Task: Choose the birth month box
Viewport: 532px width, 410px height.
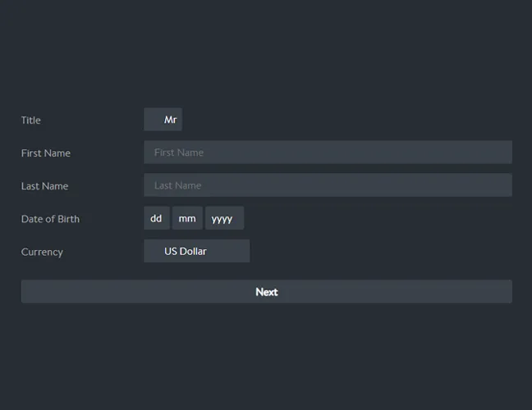Action: [187, 218]
